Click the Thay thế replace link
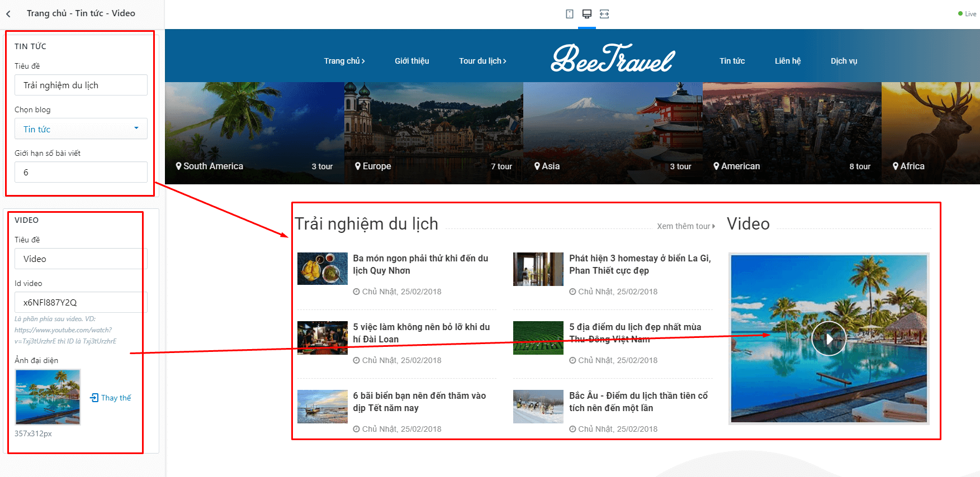 pos(116,398)
